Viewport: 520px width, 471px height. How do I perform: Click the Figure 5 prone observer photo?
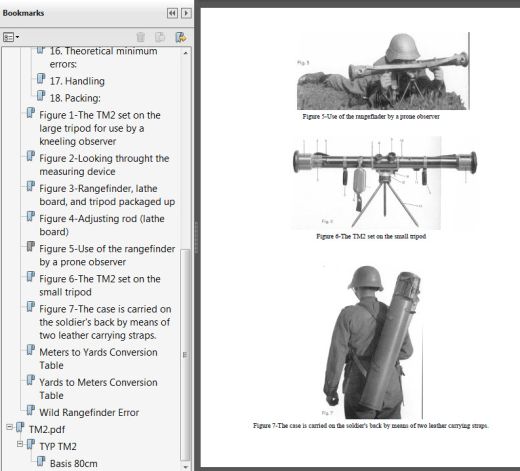coord(383,71)
